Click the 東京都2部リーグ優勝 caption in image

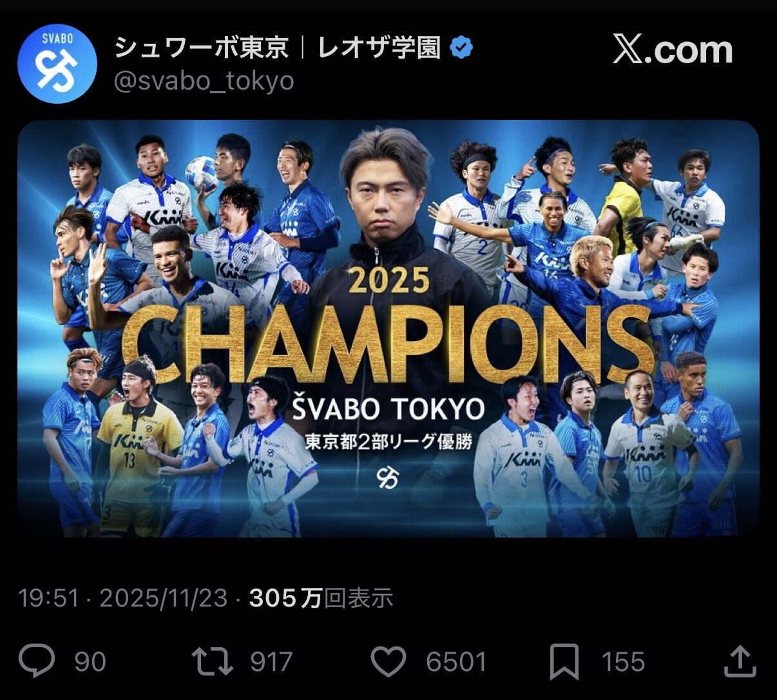388,442
